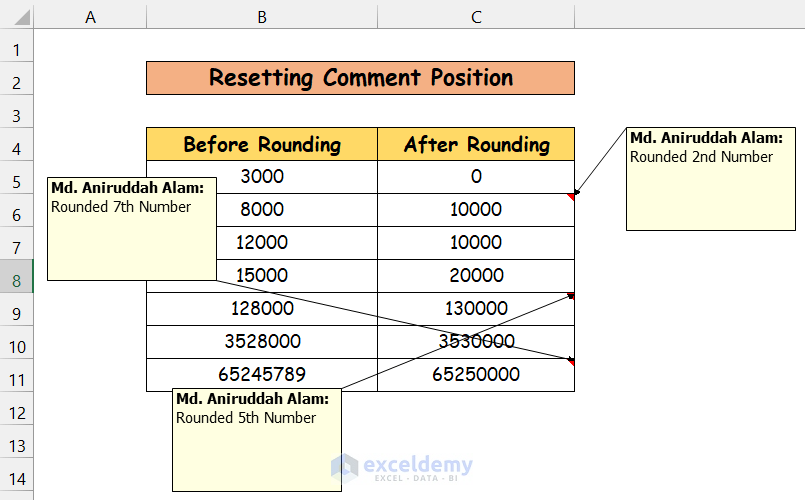The height and width of the screenshot is (500, 805).
Task: Select the cell containing 0
Action: [x=476, y=177]
